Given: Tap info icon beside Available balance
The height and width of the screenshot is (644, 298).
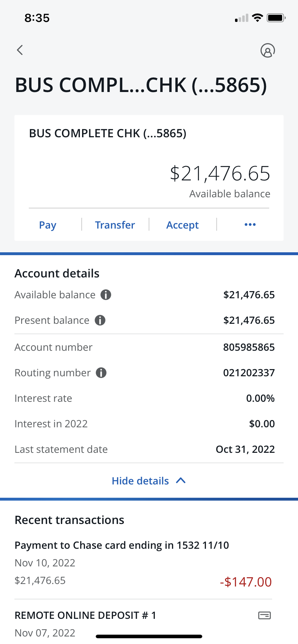Looking at the screenshot, I should click(106, 295).
